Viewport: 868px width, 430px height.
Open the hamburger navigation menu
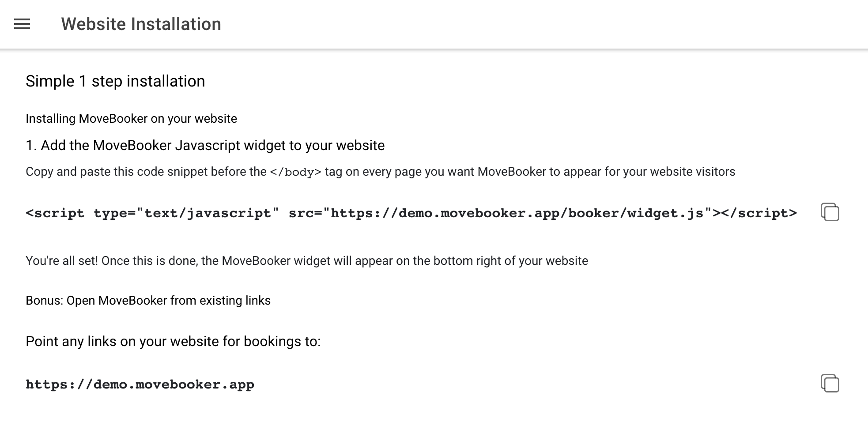(22, 24)
